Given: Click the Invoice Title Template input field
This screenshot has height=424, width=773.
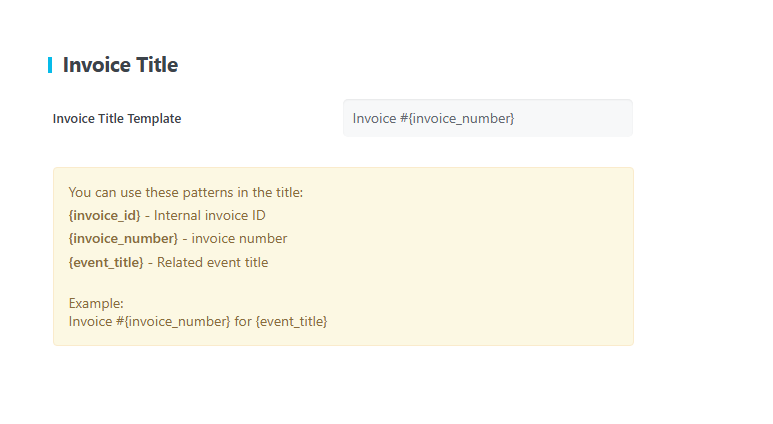Looking at the screenshot, I should click(x=487, y=118).
